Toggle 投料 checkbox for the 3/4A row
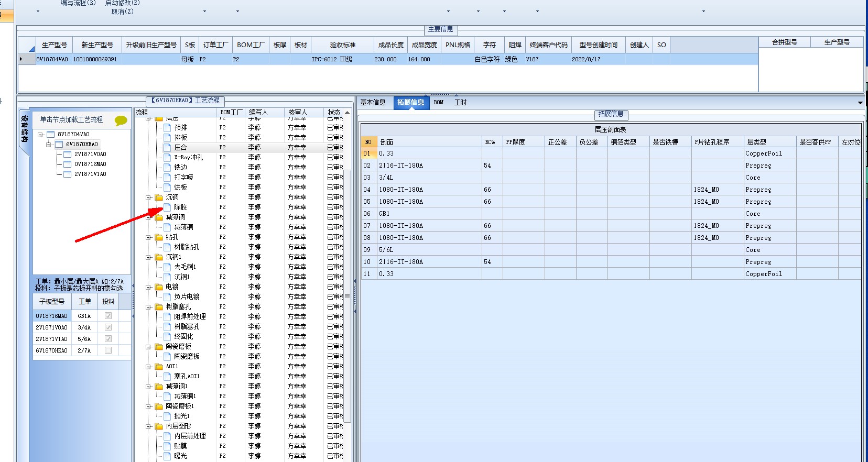Image resolution: width=868 pixels, height=462 pixels. point(108,327)
